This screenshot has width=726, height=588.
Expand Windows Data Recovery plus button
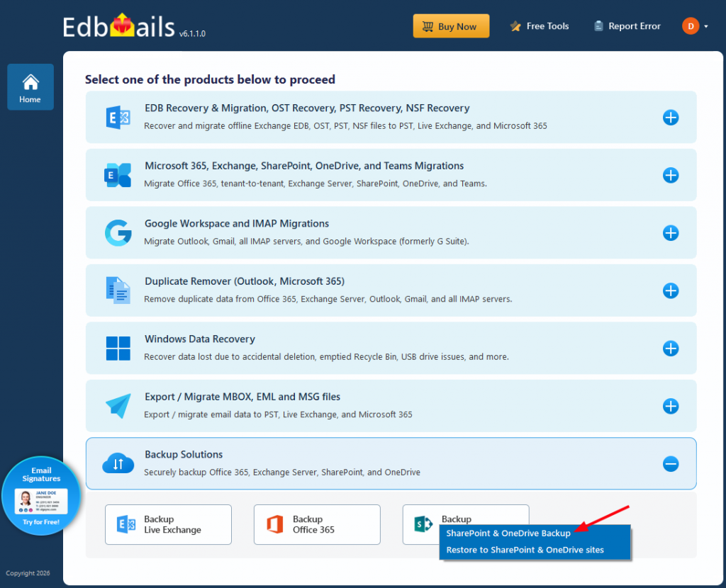tap(671, 349)
